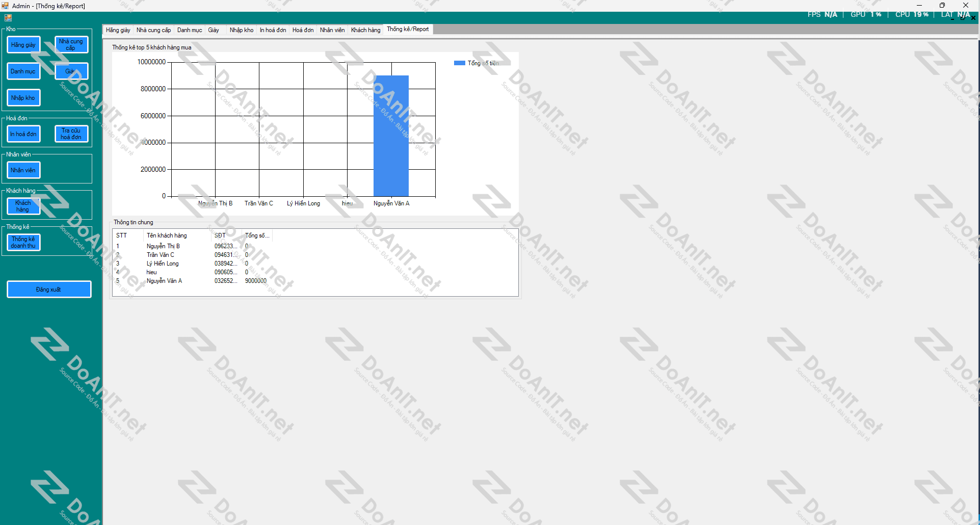This screenshot has width=980, height=525.
Task: Click the 038942... phone cell
Action: (226, 264)
